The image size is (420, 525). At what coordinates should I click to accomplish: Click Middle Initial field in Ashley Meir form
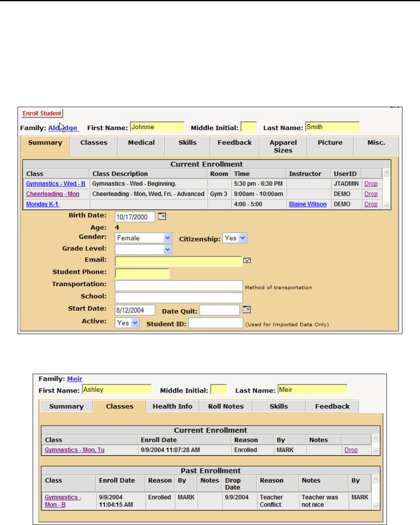(219, 390)
